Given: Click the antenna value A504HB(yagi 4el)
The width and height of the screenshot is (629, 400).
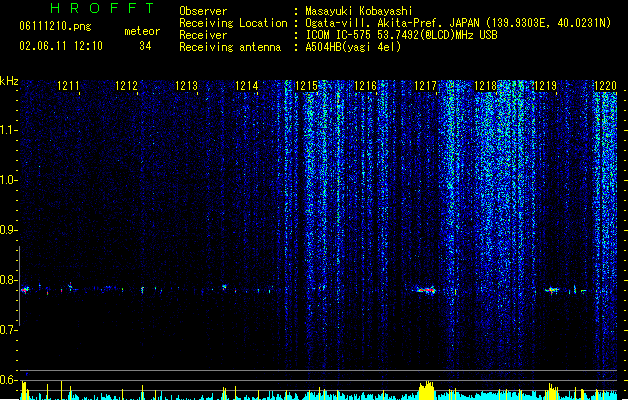Looking at the screenshot, I should pyautogui.click(x=353, y=47).
